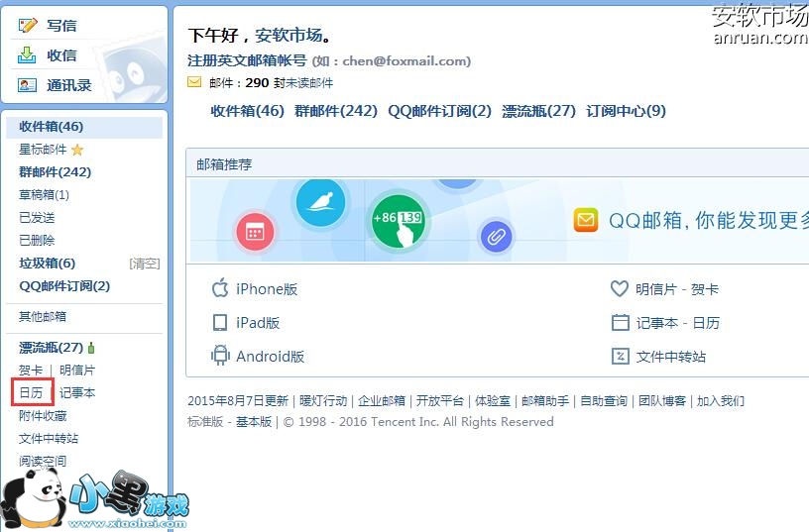Open 漂流瓶(27) in the sidebar
Image resolution: width=809 pixels, height=532 pixels.
click(x=52, y=348)
